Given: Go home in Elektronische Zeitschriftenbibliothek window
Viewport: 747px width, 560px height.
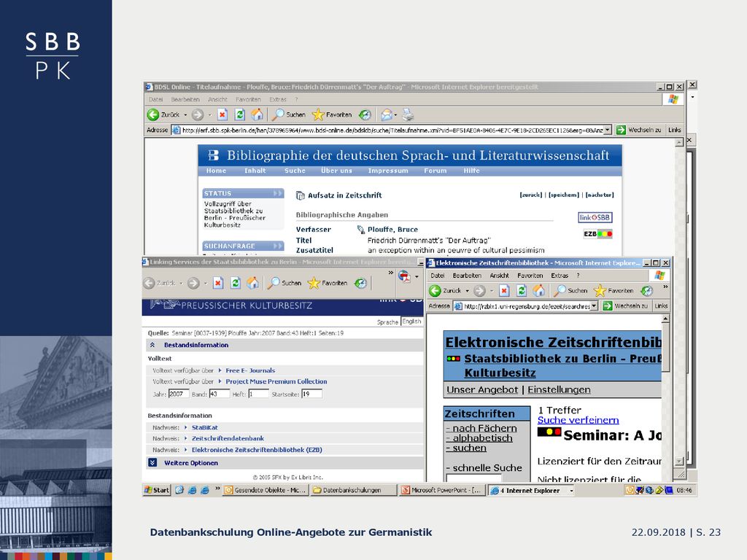Looking at the screenshot, I should [x=539, y=290].
